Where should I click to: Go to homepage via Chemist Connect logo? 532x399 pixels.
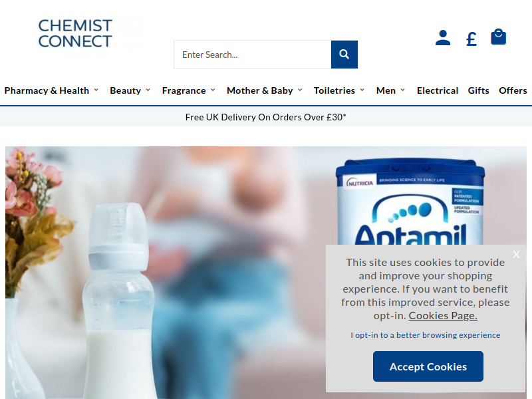pyautogui.click(x=75, y=33)
